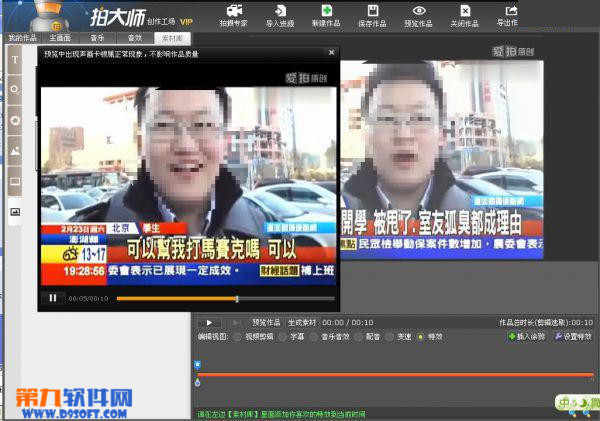Select the rectangle frame tool in the left sidebar
The width and height of the screenshot is (600, 421).
click(x=15, y=181)
